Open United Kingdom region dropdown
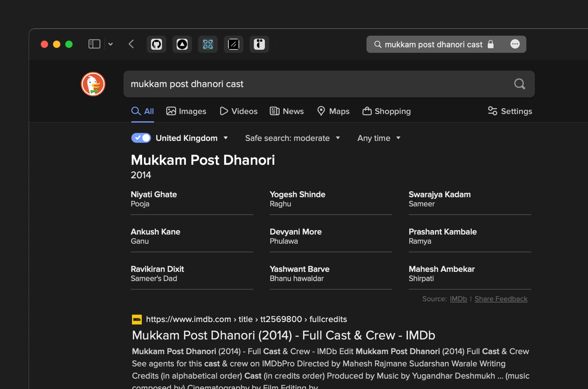Screen dimensions: 588x389 (192, 138)
